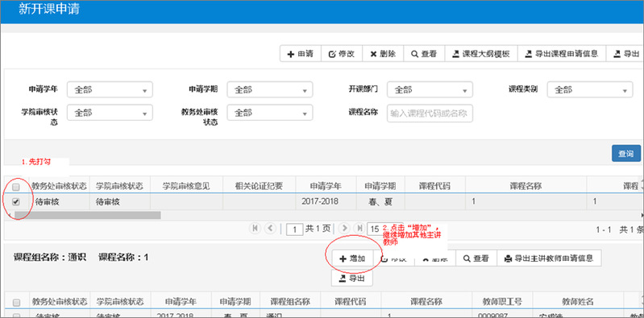Click the 增加 add teacher button
The width and height of the screenshot is (644, 318).
click(x=353, y=258)
